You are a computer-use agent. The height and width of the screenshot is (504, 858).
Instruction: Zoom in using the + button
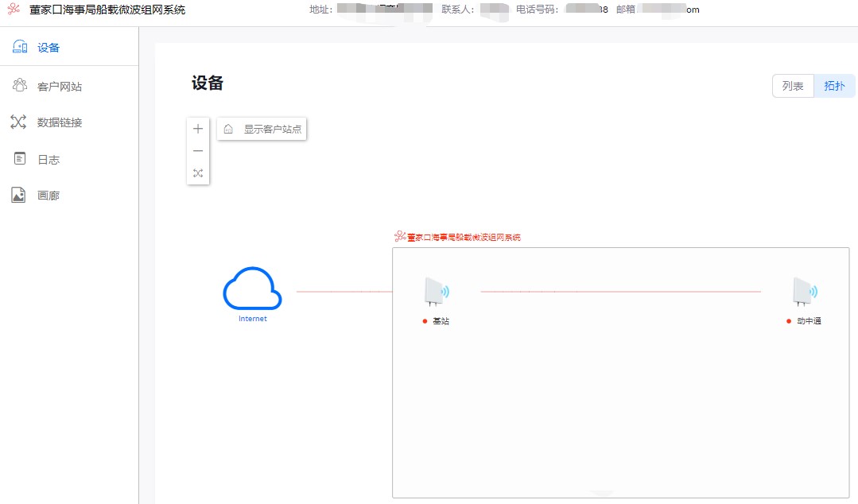197,128
